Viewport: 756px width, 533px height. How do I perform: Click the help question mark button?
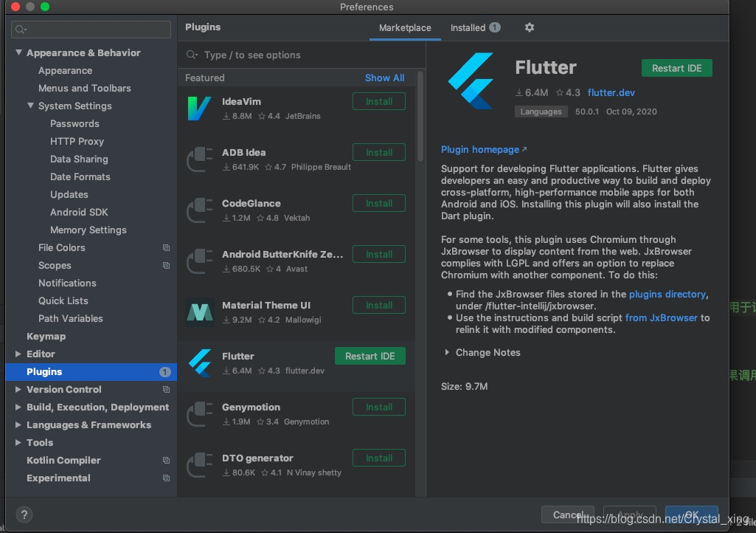24,514
